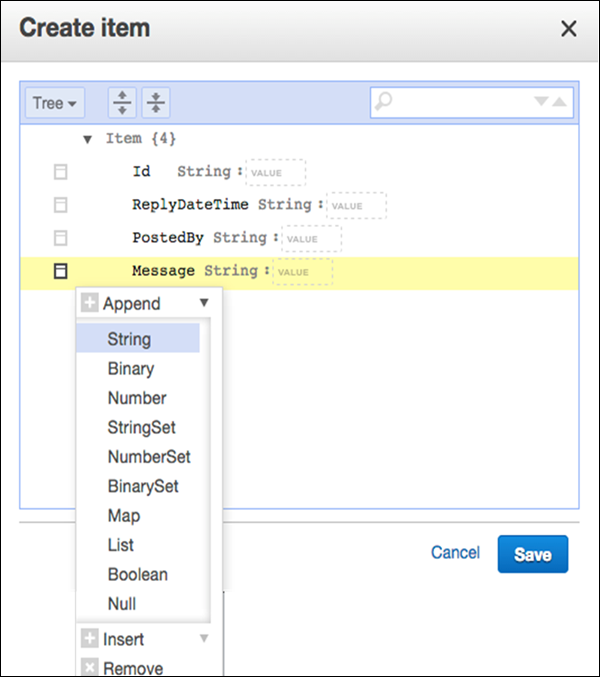
Task: Click the collapse all fields icon
Action: [156, 102]
